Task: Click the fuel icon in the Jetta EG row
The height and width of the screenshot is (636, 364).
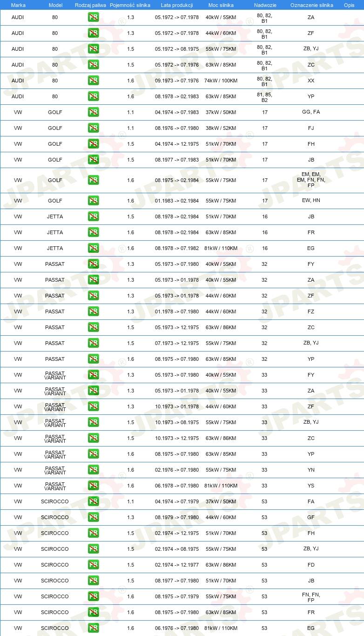Action: (x=93, y=248)
